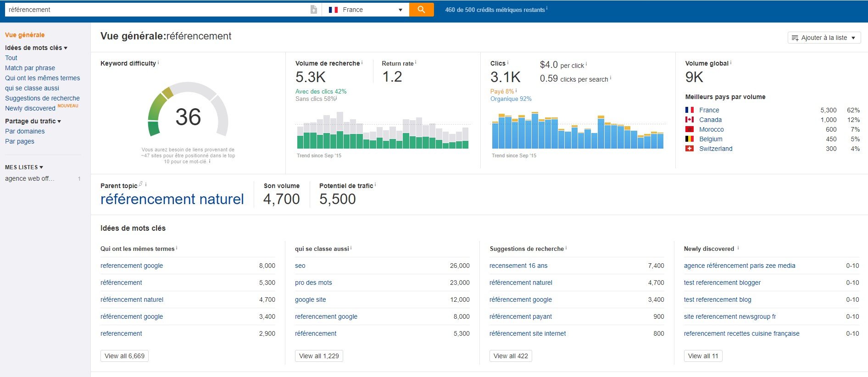Click View all 1,229 button
The width and height of the screenshot is (868, 377).
tap(319, 356)
